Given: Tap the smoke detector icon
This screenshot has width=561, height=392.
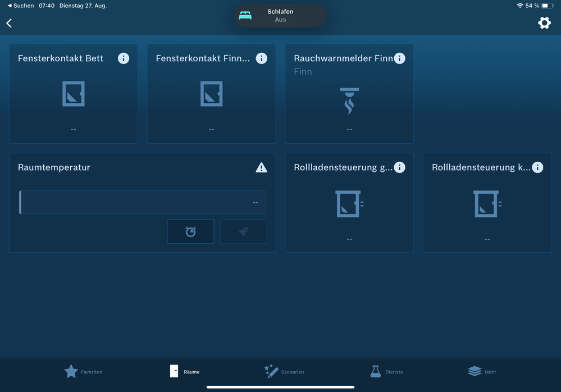Looking at the screenshot, I should click(x=349, y=101).
